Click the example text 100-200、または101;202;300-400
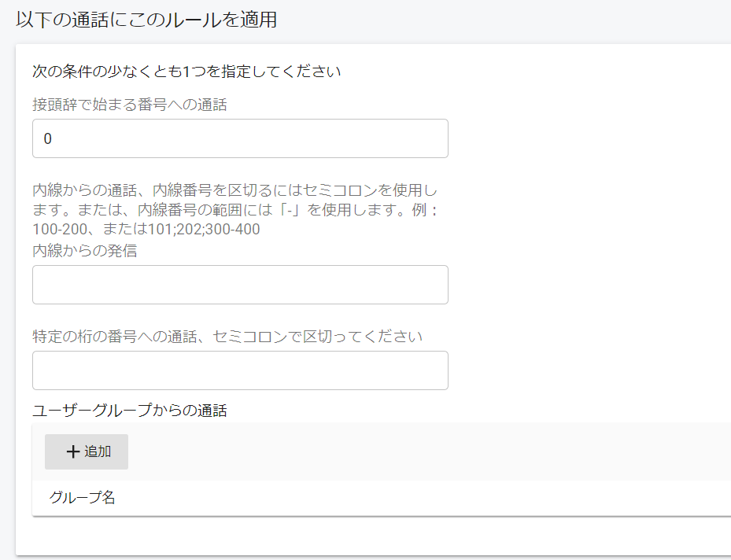Viewport: 731px width, 560px height. coord(146,229)
